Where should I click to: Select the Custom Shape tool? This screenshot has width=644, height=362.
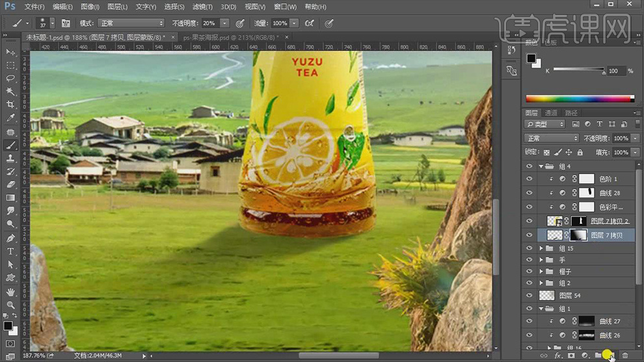click(10, 278)
